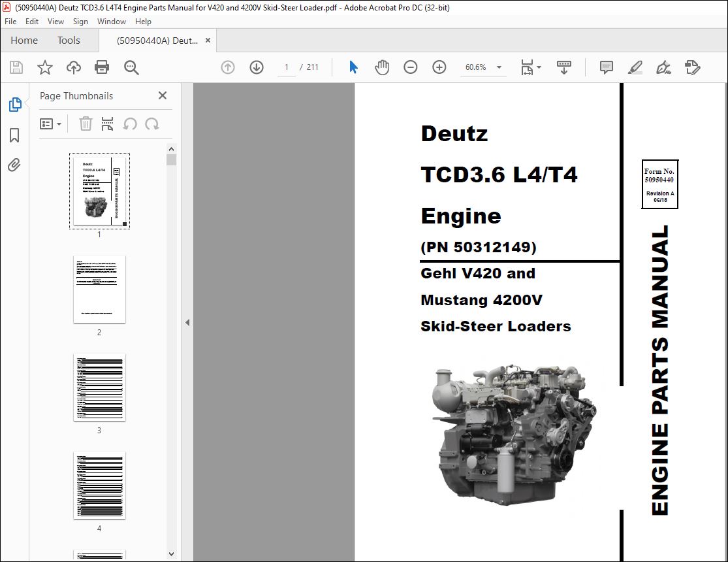This screenshot has width=728, height=562.
Task: Go to the previous page arrow
Action: pos(227,67)
